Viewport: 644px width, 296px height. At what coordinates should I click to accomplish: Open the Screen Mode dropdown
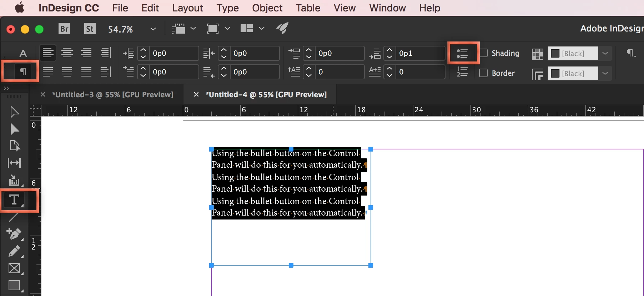pos(227,28)
